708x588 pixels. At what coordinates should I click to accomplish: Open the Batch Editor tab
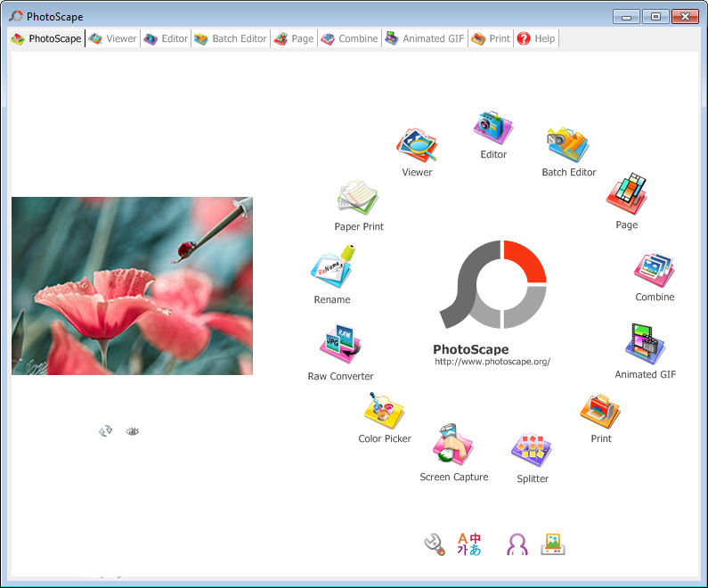[x=231, y=39]
